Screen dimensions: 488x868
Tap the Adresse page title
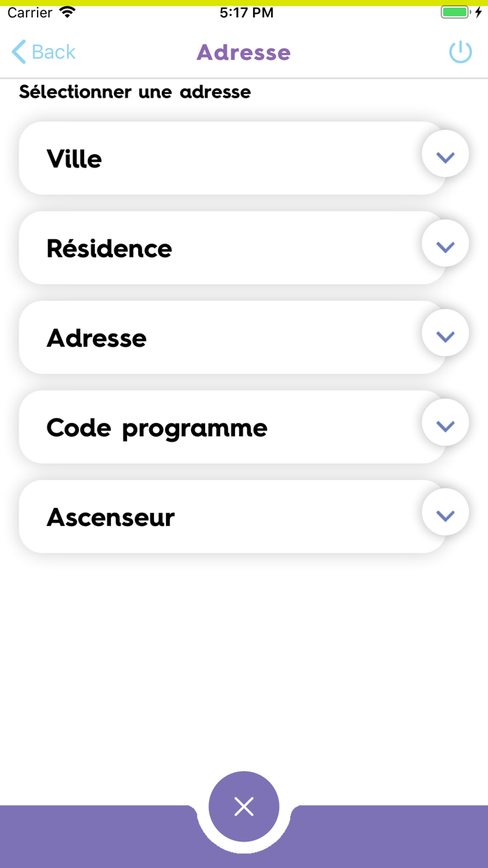243,52
